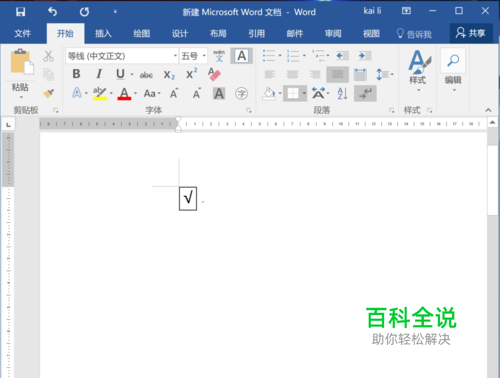Expand highlight color options arrow

click(111, 93)
